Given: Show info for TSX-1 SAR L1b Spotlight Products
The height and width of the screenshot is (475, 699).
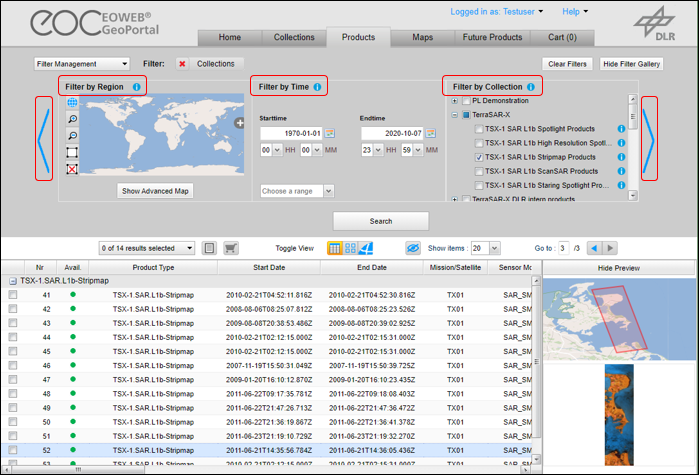Looking at the screenshot, I should coord(621,129).
